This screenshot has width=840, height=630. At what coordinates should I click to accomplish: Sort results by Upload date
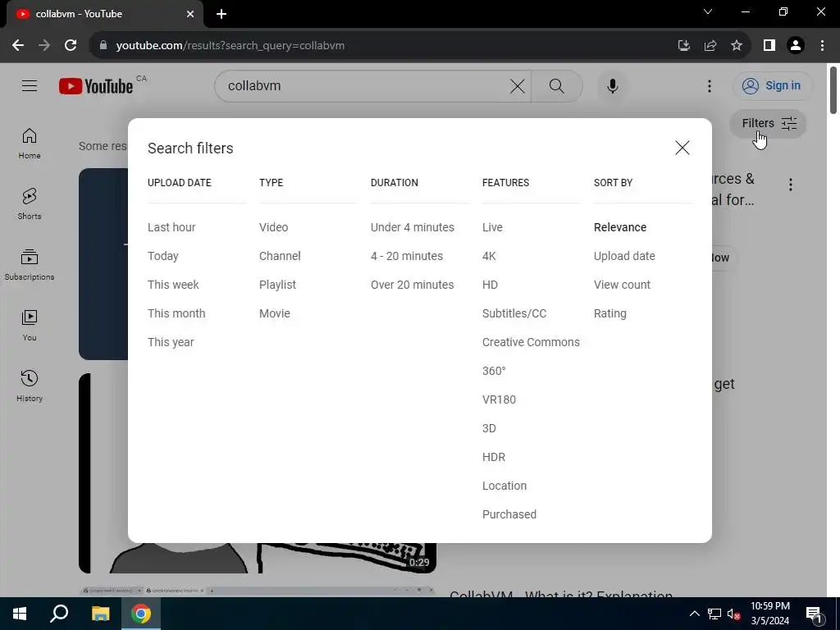(624, 256)
